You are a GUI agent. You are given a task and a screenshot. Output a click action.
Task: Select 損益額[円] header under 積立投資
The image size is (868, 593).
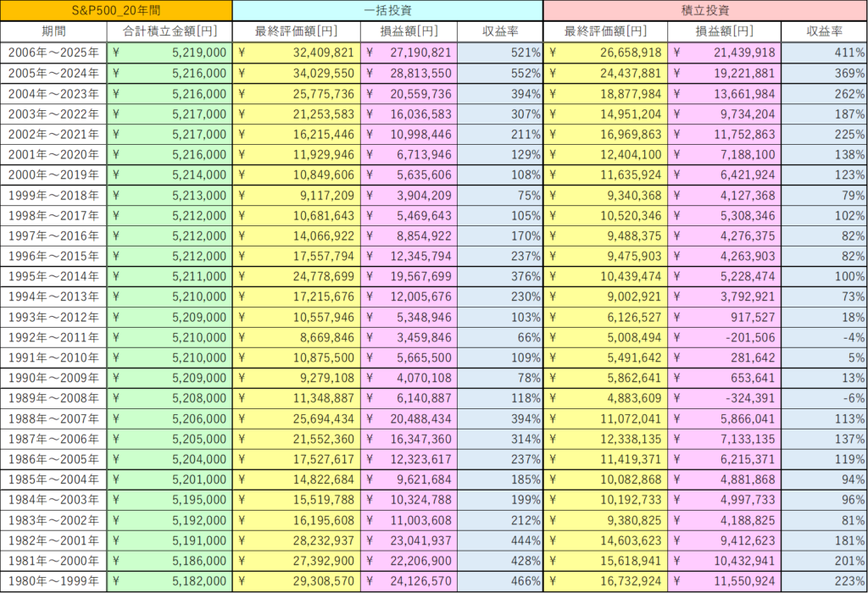point(724,31)
